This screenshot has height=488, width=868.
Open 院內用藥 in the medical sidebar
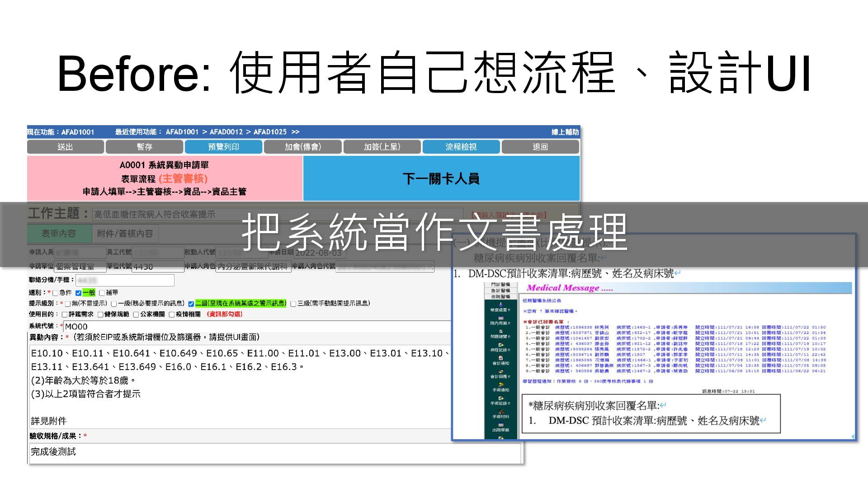pyautogui.click(x=500, y=321)
